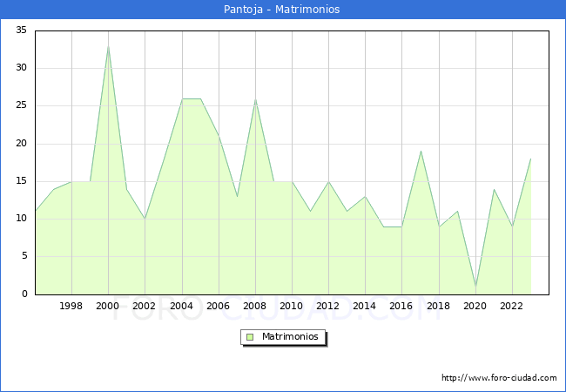Open the foro-ciudad.com URL link
The height and width of the screenshot is (392, 566).
tap(499, 378)
